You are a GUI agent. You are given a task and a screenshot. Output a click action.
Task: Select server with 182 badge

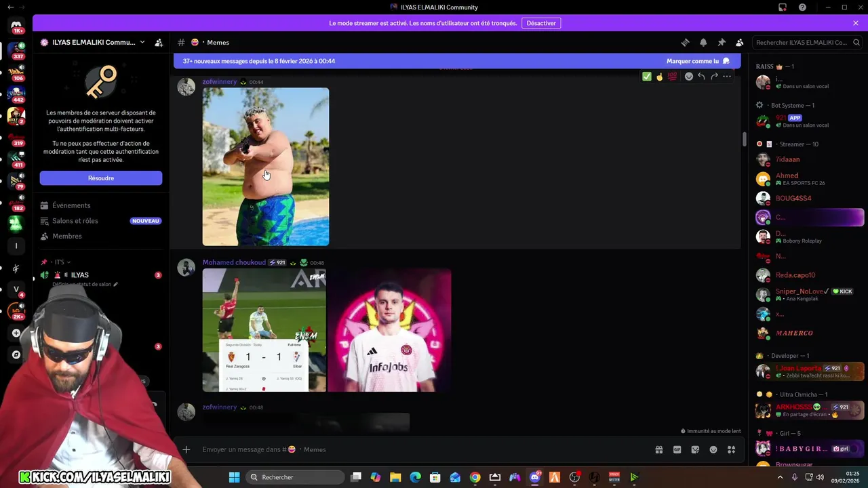(x=16, y=202)
